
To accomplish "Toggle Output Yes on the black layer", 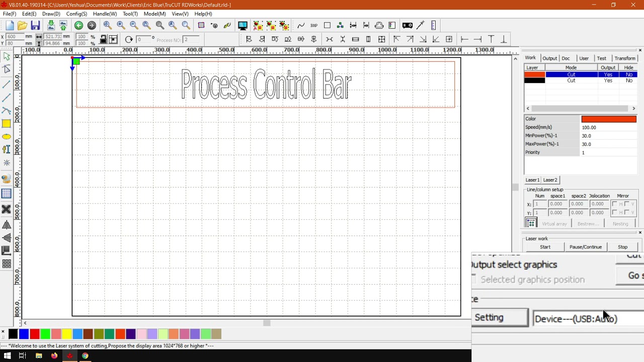I will (608, 80).
